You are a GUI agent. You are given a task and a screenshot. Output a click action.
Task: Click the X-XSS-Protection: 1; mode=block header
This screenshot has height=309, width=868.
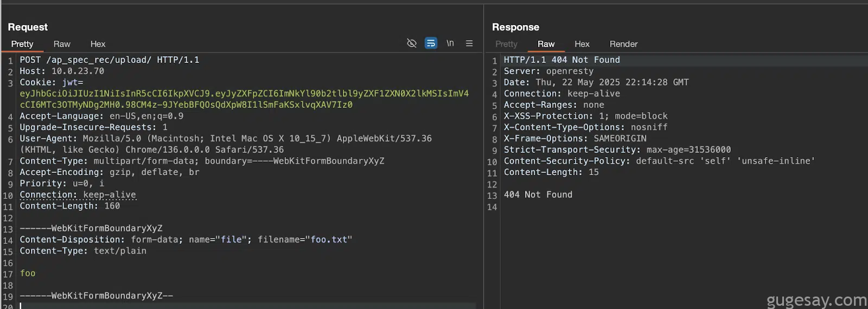[585, 116]
